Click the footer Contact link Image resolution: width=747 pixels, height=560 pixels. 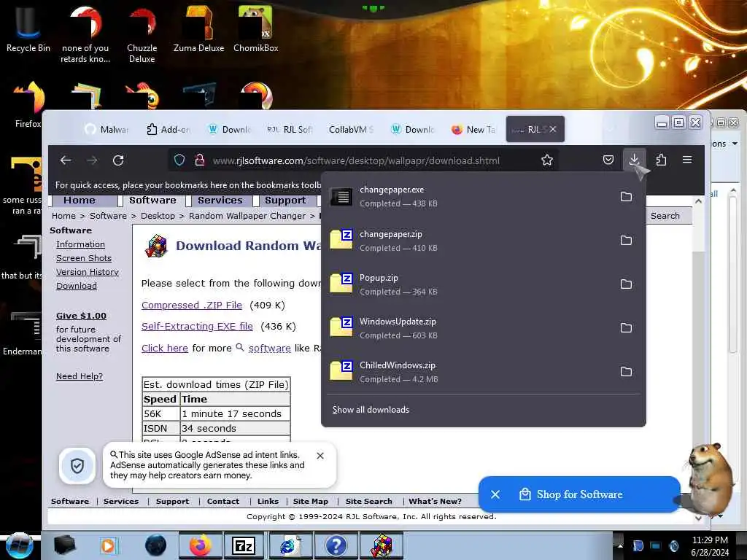pos(223,501)
